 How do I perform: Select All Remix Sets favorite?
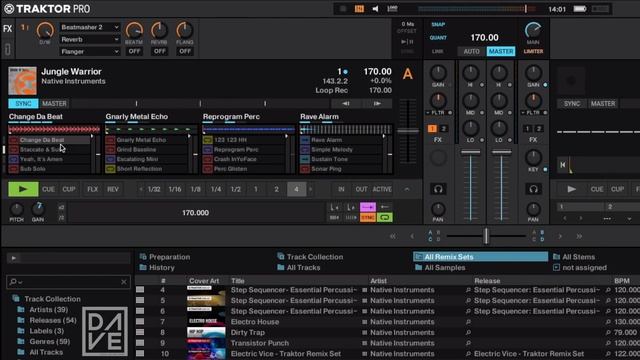pos(480,257)
